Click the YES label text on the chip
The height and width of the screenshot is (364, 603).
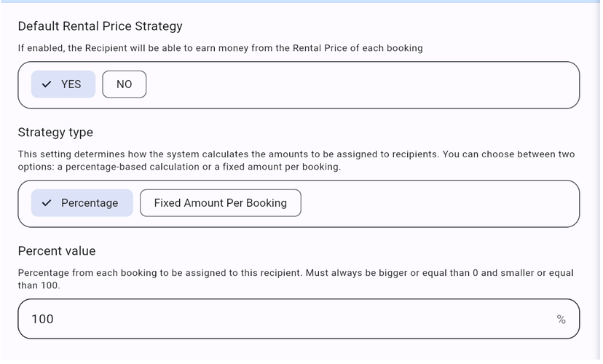[x=71, y=84]
